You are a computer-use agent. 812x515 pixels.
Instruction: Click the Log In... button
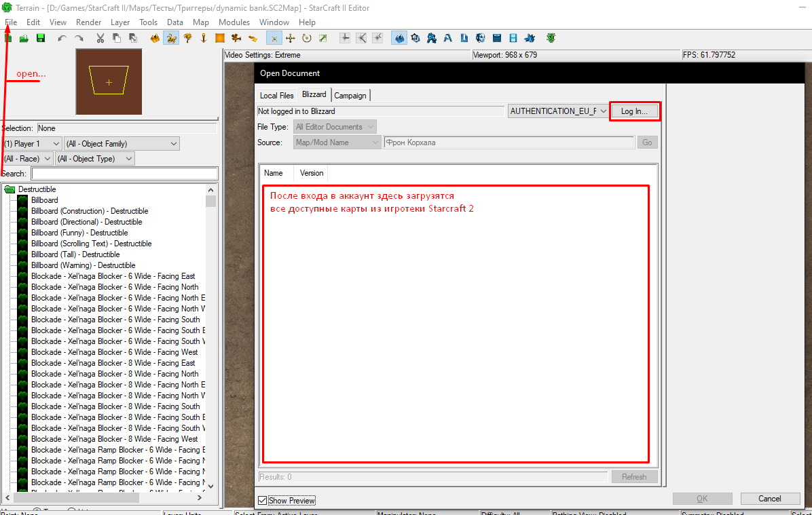click(x=634, y=111)
